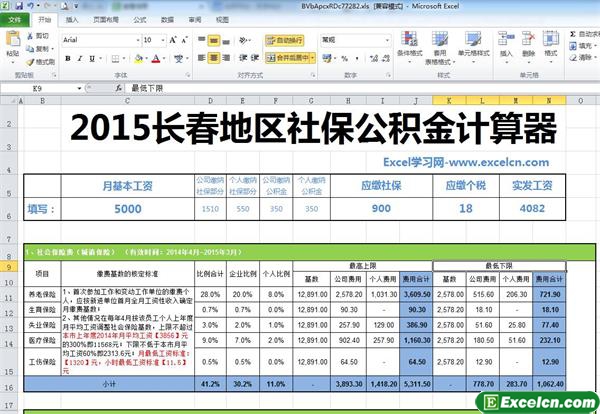
Task: Switch to the 视图 (View) tab
Action: 222,20
